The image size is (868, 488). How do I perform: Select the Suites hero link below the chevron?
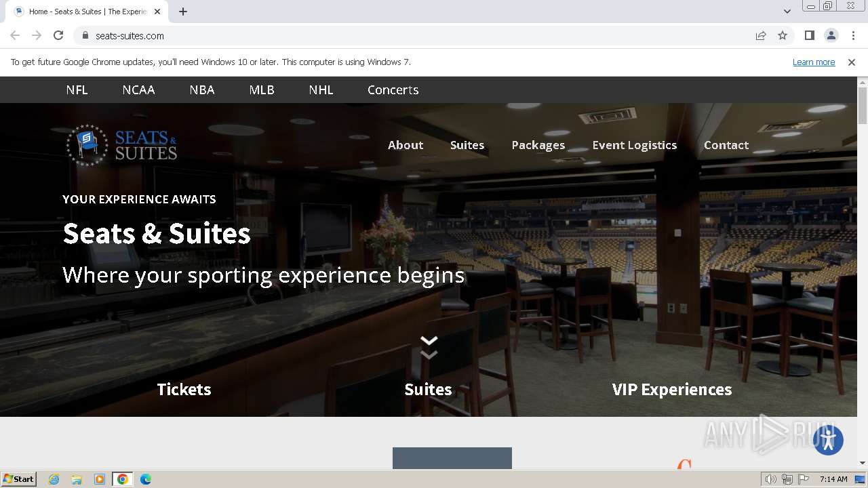click(x=428, y=389)
